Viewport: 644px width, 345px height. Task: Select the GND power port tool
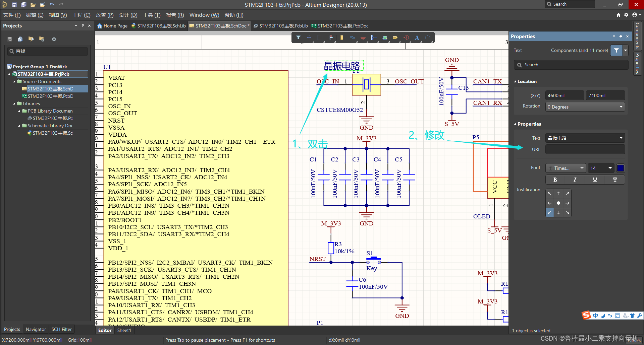pos(363,38)
